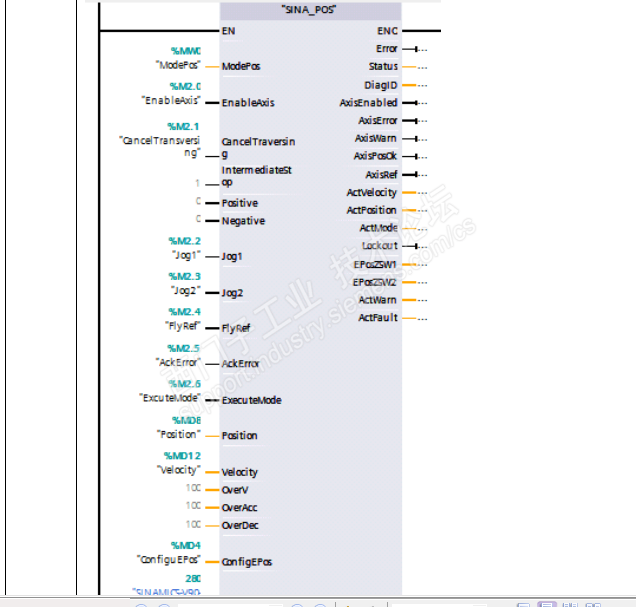Select the ConfigEPos pin name inside block
This screenshot has width=636, height=607.
click(x=247, y=562)
